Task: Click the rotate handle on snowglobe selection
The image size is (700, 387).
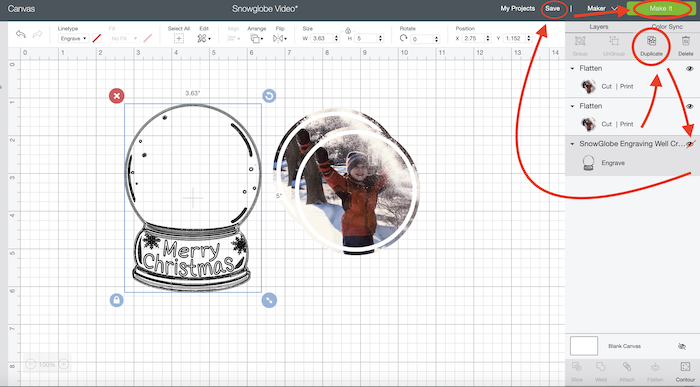Action: [269, 96]
